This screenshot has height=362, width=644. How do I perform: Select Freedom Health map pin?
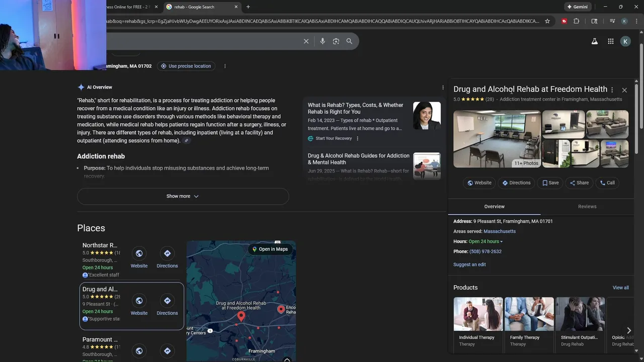(x=241, y=316)
